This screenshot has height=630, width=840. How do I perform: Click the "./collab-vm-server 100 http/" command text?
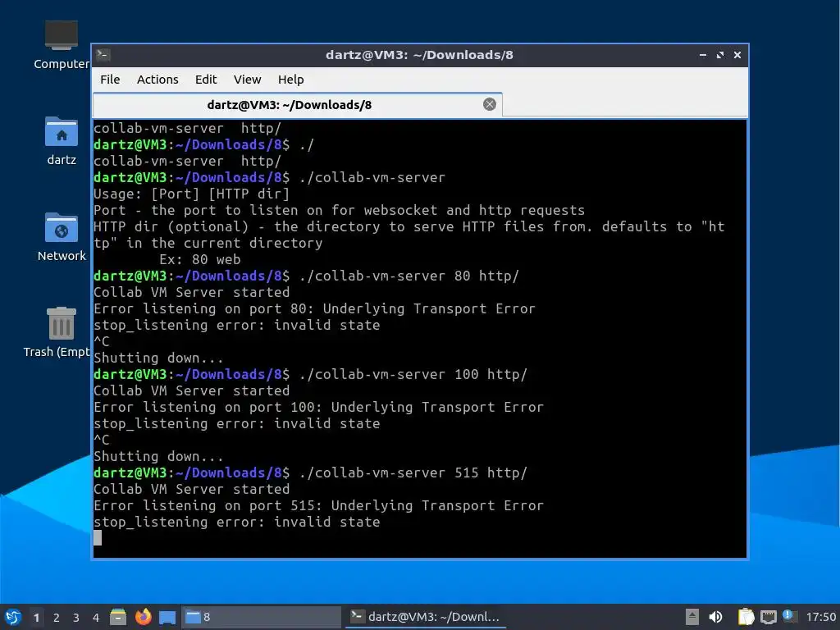point(413,374)
